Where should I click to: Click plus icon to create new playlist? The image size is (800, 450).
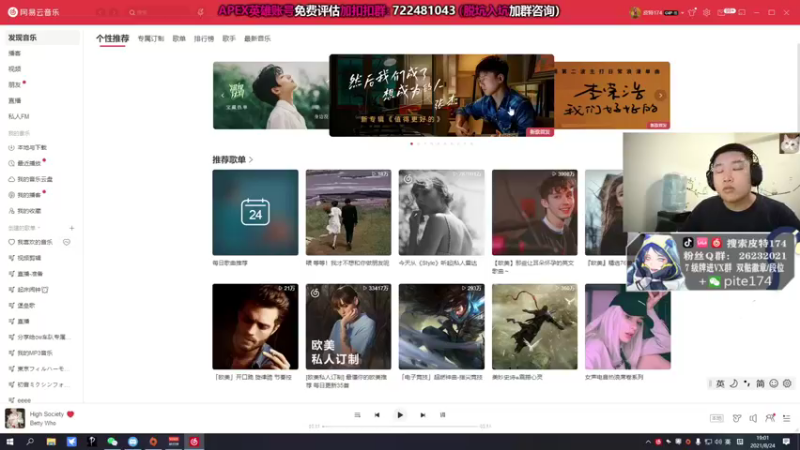[72, 228]
